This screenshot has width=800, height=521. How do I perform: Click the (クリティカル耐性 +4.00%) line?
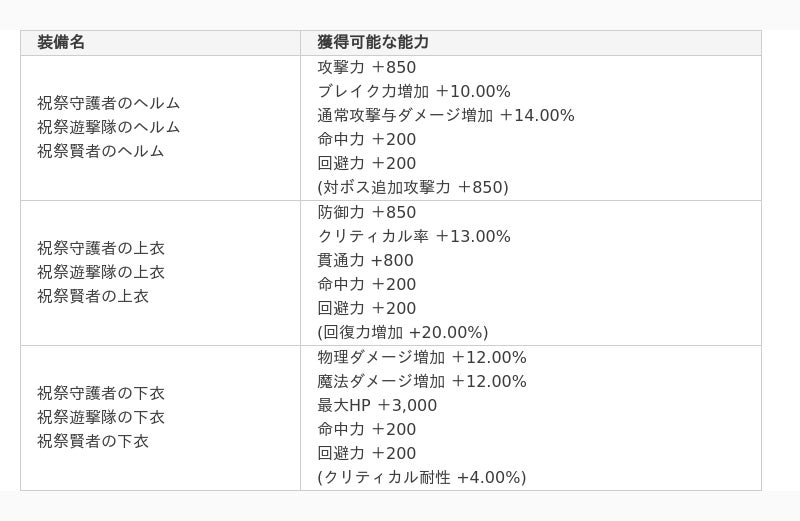(422, 477)
